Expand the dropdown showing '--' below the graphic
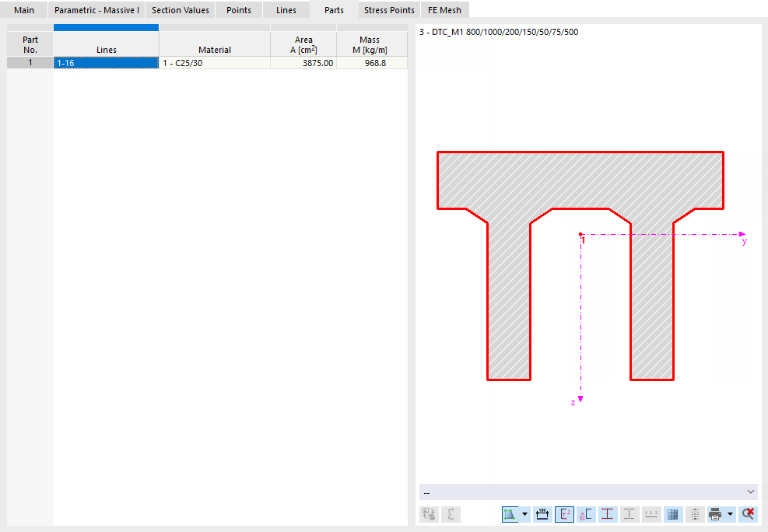768x532 pixels. 588,492
